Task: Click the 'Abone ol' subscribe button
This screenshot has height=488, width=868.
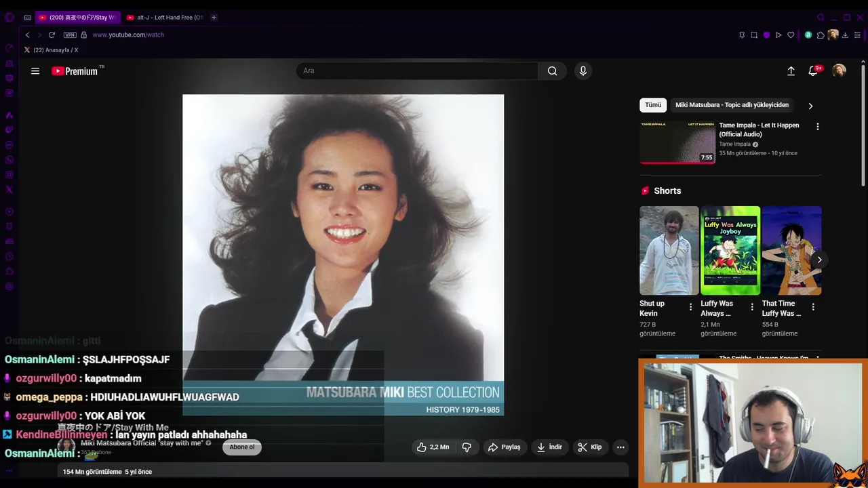Action: pos(242,447)
